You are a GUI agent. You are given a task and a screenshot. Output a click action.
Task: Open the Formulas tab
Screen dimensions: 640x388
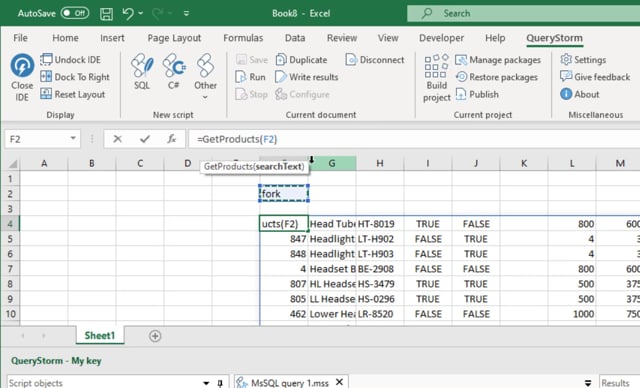point(243,38)
